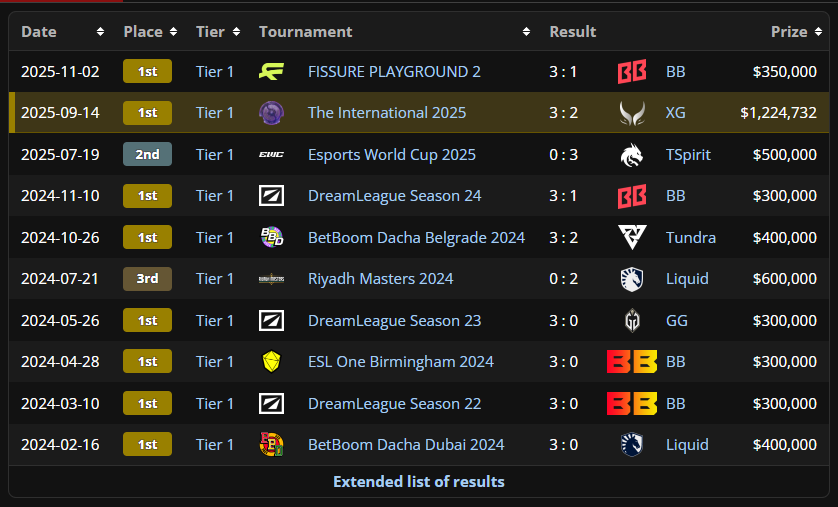
Task: Click the BetBoom Dacha Dubai tournament icon
Action: pyautogui.click(x=271, y=444)
